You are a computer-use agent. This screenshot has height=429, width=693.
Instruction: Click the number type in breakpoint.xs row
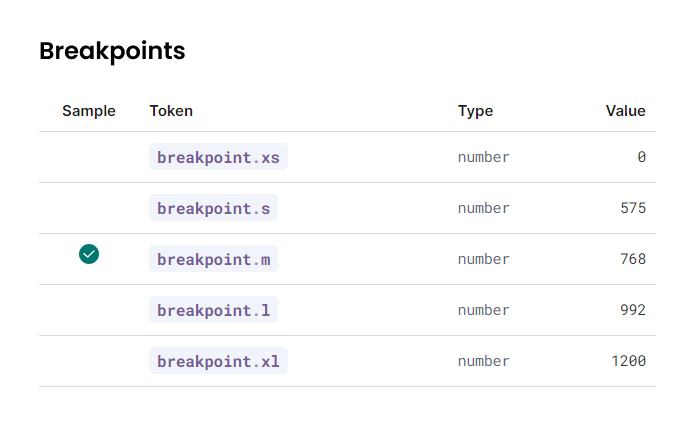pyautogui.click(x=484, y=157)
